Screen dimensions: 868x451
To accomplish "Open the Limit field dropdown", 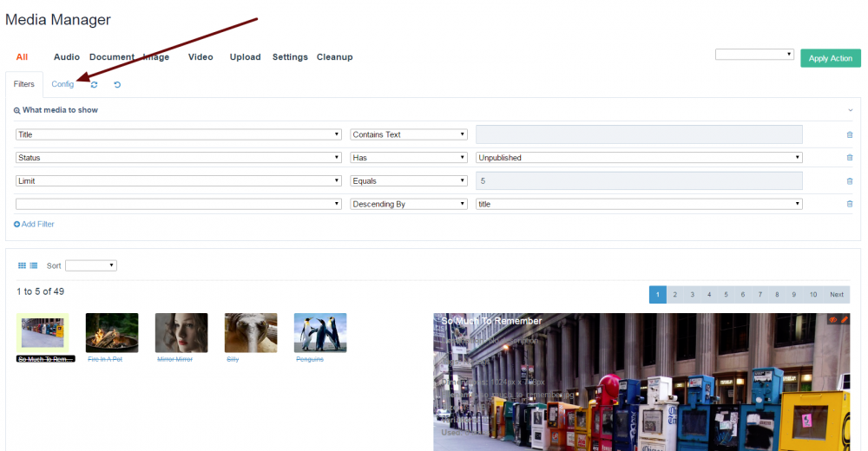I will pos(178,181).
